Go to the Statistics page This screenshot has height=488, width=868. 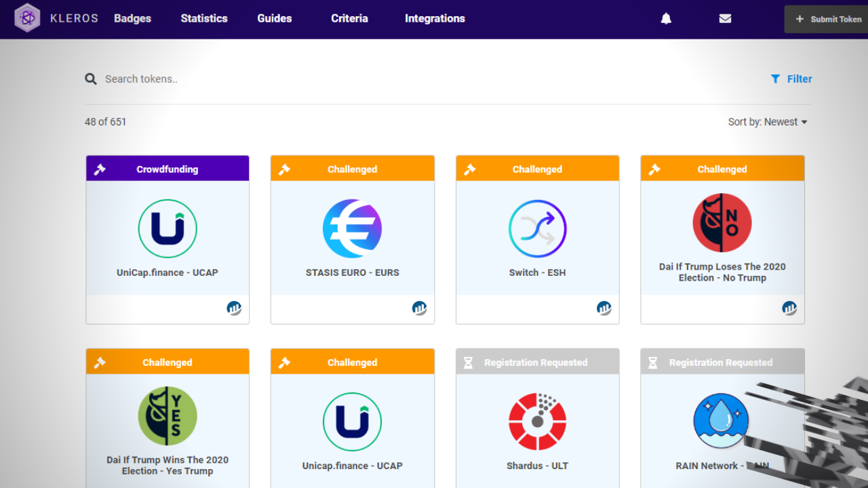coord(204,19)
